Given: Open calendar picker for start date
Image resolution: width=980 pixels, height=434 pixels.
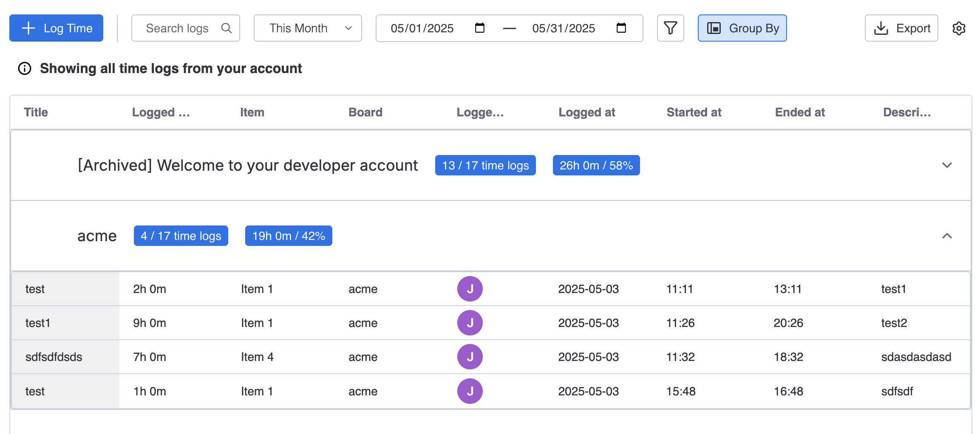Looking at the screenshot, I should pos(479,28).
